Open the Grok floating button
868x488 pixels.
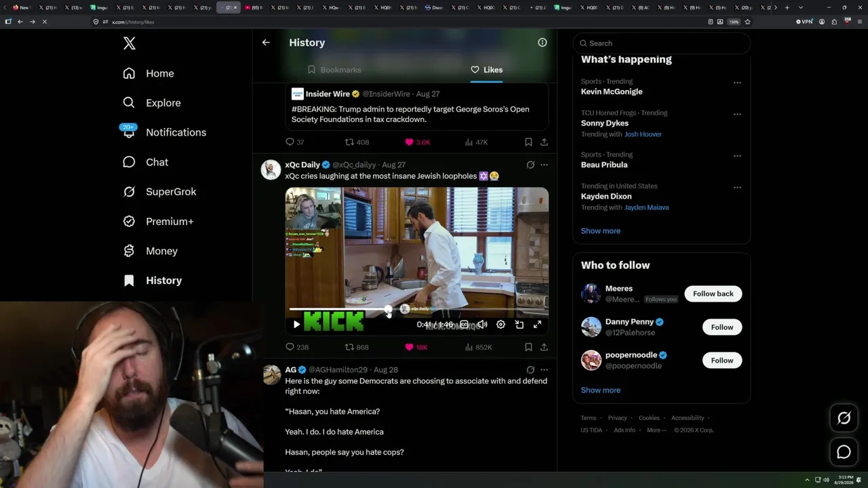[844, 418]
